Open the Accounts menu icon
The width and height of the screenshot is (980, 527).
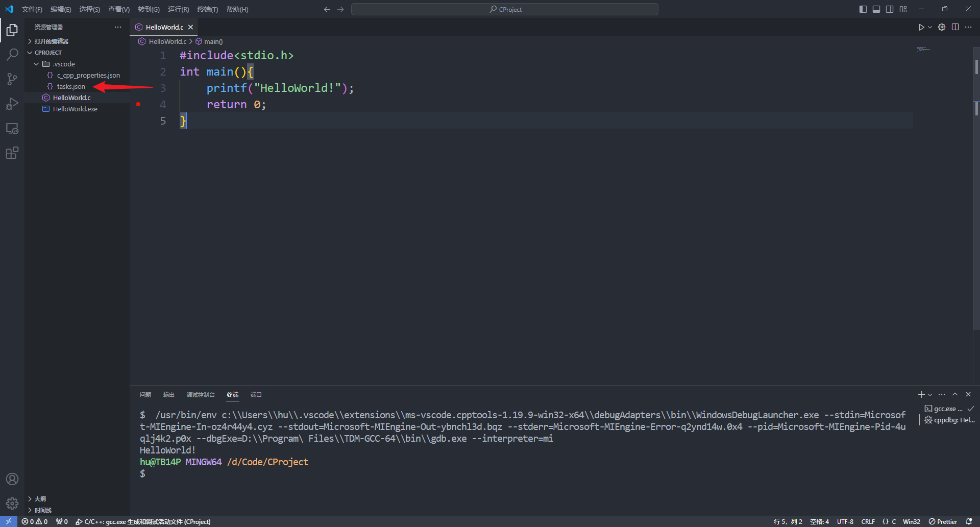[12, 479]
